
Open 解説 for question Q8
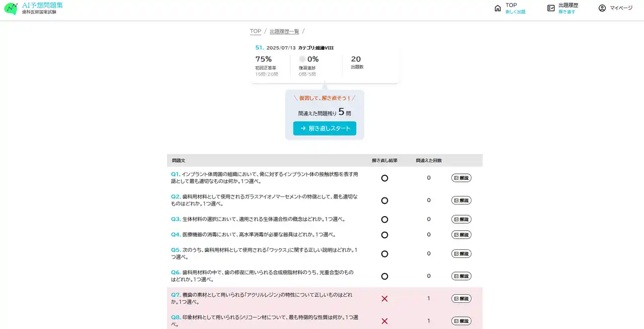[x=461, y=321]
